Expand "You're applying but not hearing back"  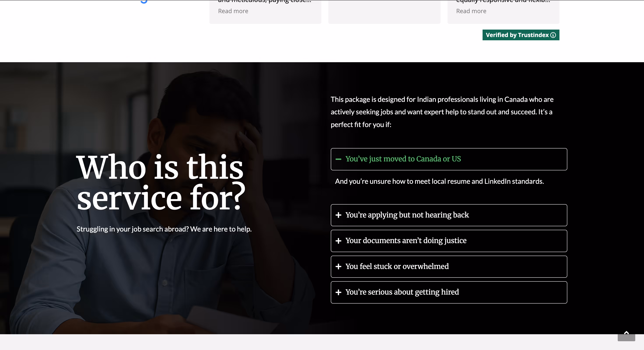pyautogui.click(x=449, y=215)
